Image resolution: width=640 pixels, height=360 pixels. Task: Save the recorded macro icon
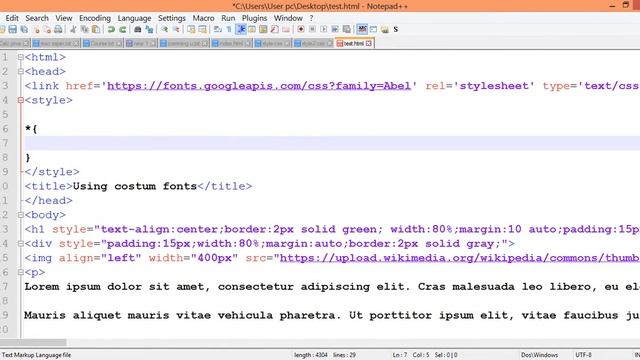pyautogui.click(x=347, y=29)
